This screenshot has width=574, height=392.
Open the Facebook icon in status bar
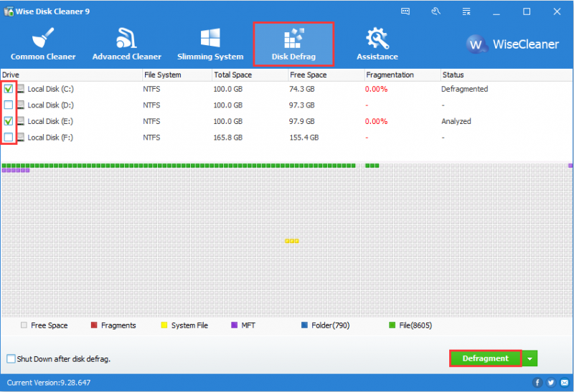[537, 383]
